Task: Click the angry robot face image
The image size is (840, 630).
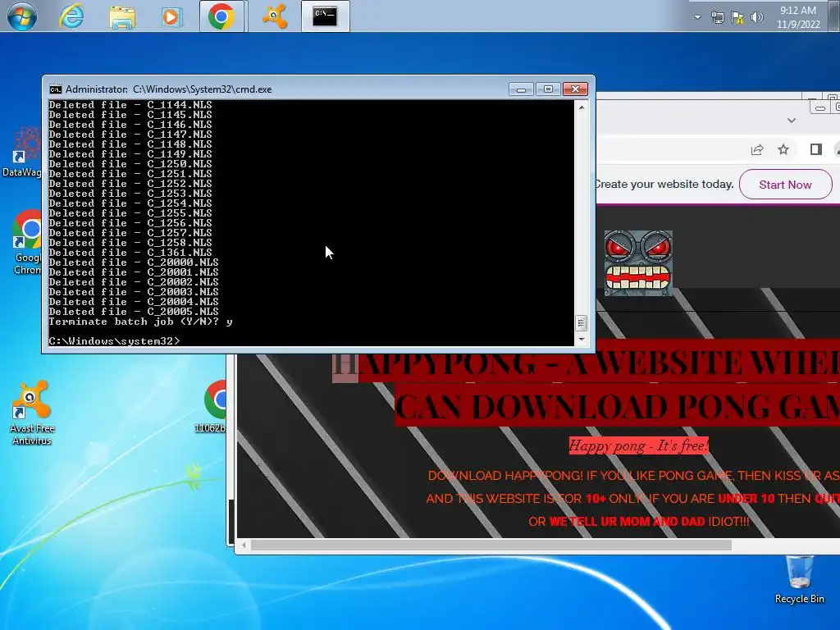Action: [638, 263]
